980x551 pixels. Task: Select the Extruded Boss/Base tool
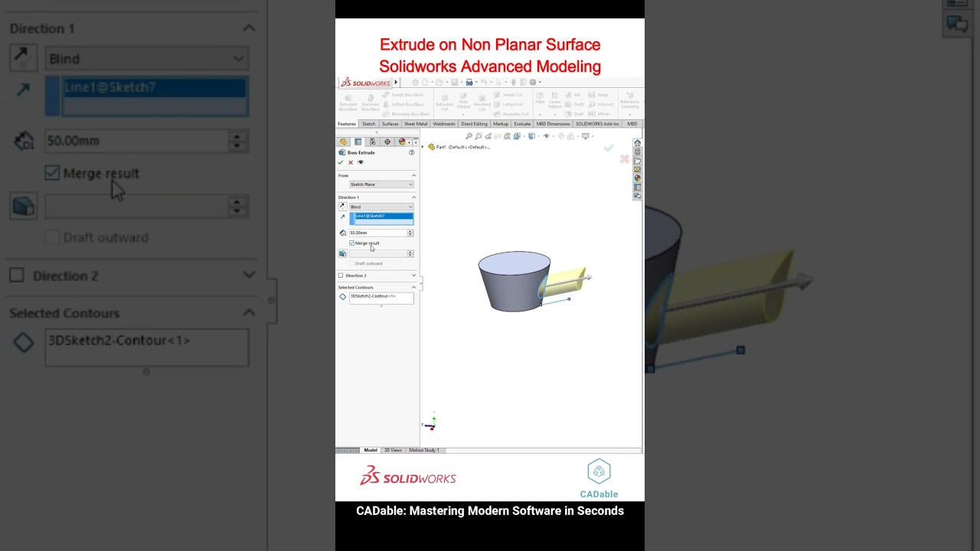pos(348,103)
